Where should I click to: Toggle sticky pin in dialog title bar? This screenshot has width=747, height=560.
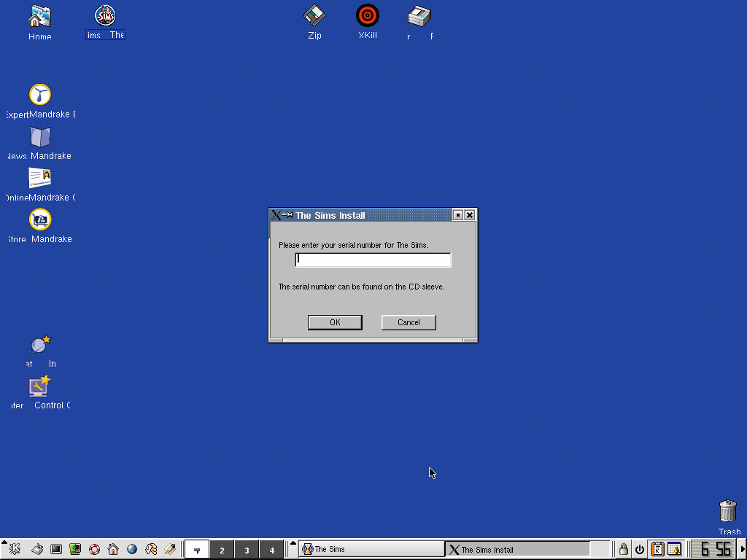tap(288, 215)
